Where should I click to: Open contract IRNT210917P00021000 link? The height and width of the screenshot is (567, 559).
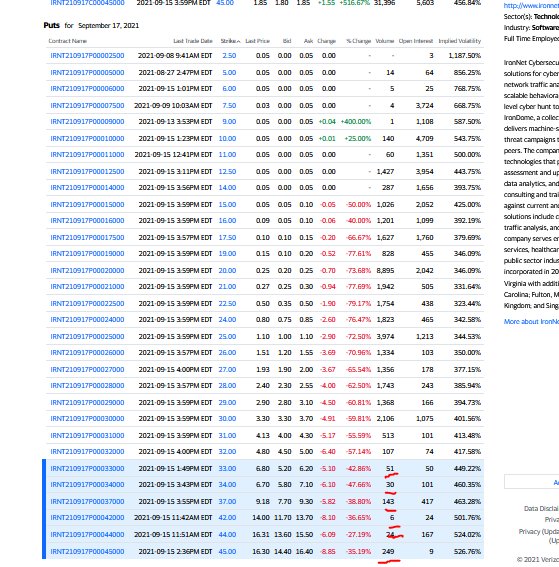[x=87, y=286]
